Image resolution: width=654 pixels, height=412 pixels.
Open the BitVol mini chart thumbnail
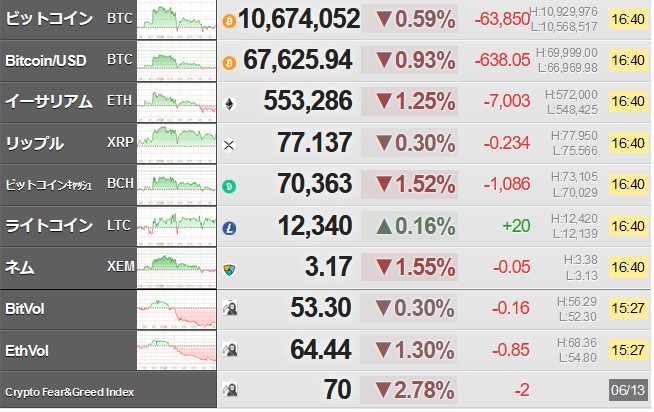coord(176,309)
